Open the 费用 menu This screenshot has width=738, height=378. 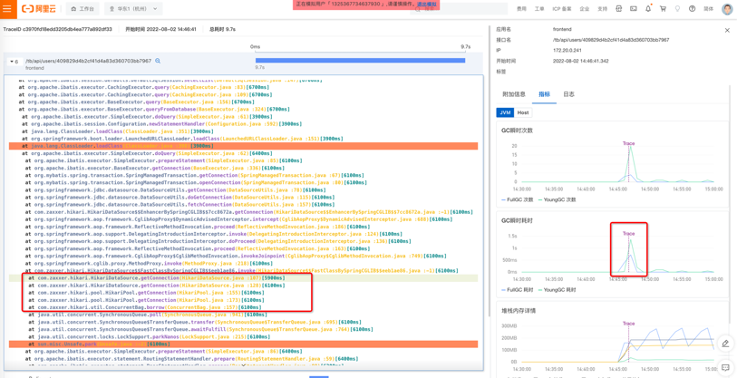coord(521,9)
